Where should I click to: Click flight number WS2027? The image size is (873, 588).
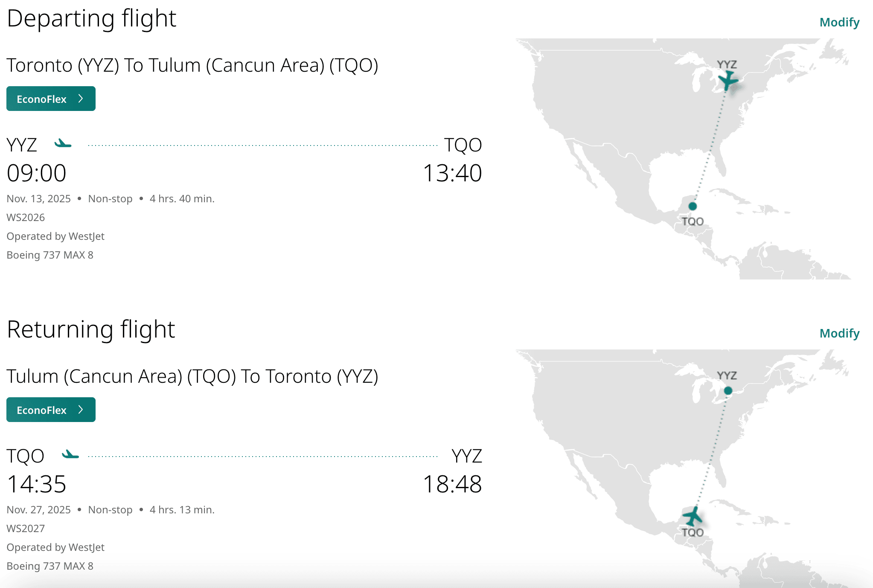point(26,528)
